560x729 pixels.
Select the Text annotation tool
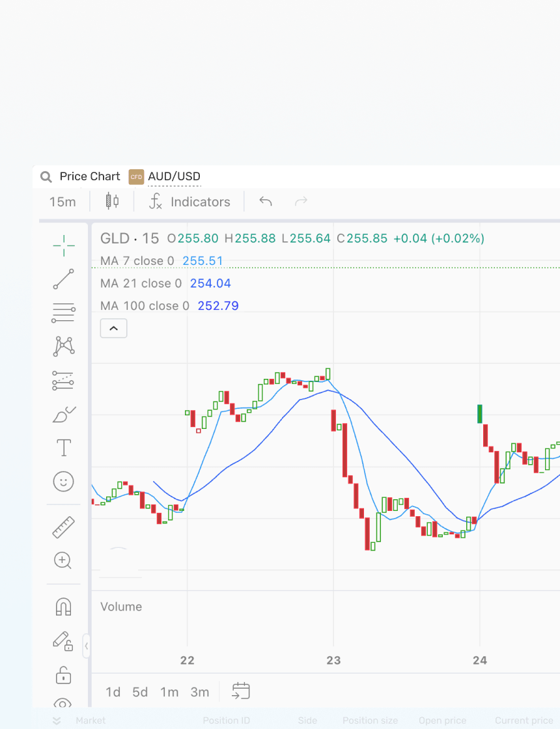click(x=64, y=448)
